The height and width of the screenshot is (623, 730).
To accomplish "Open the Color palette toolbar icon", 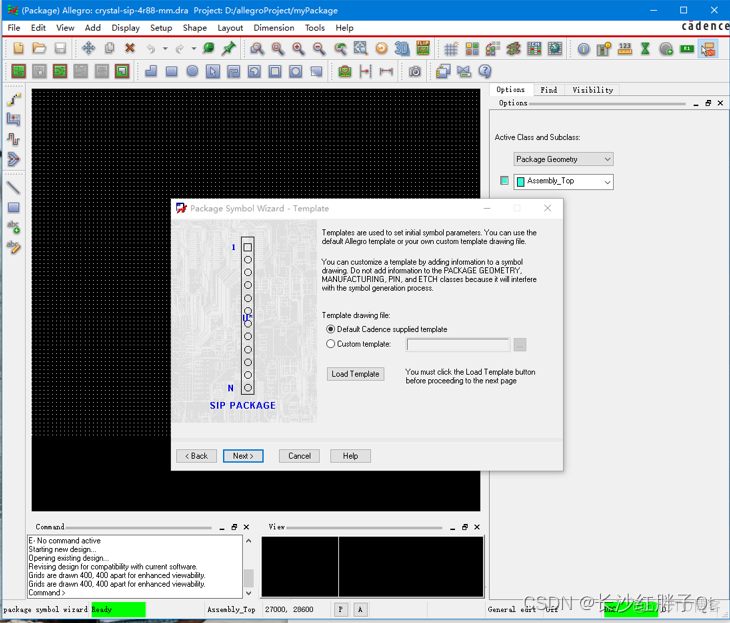I will point(472,48).
